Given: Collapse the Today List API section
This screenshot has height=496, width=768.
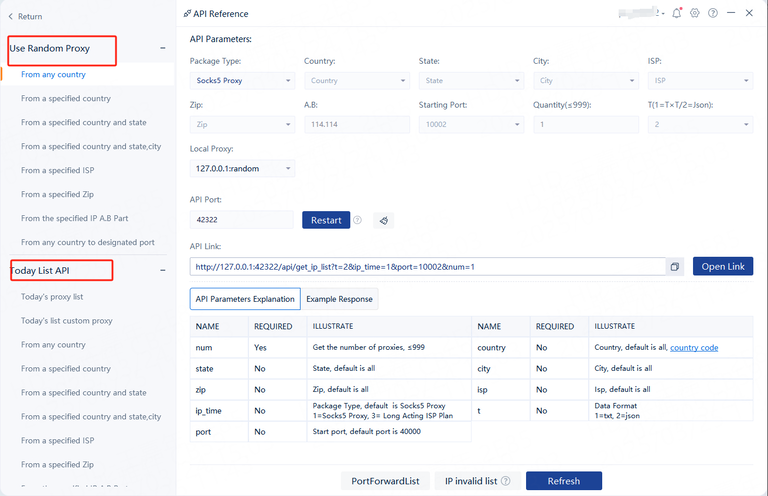Looking at the screenshot, I should coord(163,270).
